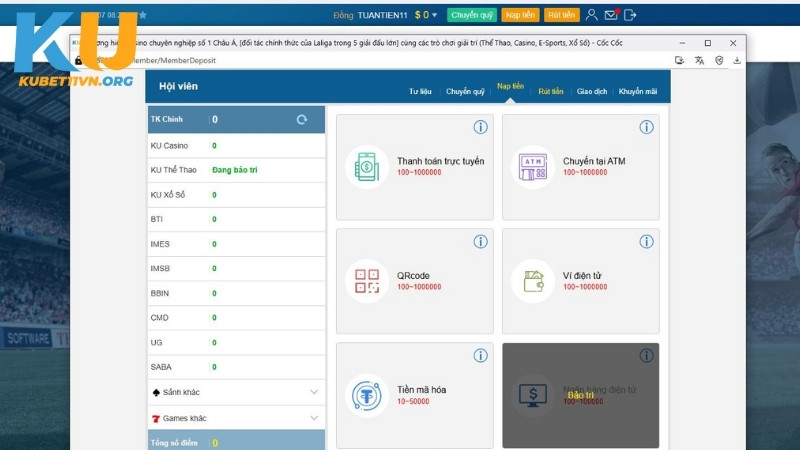Open info icon on QRcode card
The width and height of the screenshot is (800, 450).
pos(480,242)
